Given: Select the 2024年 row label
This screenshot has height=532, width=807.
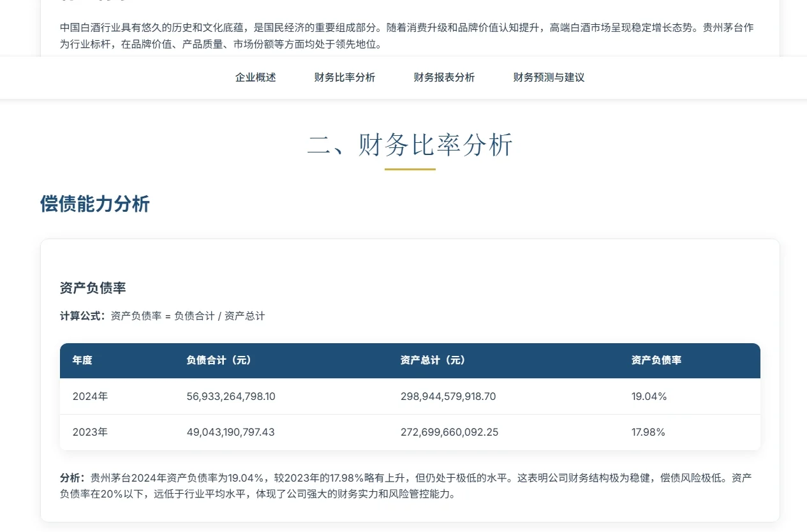Looking at the screenshot, I should pos(90,396).
